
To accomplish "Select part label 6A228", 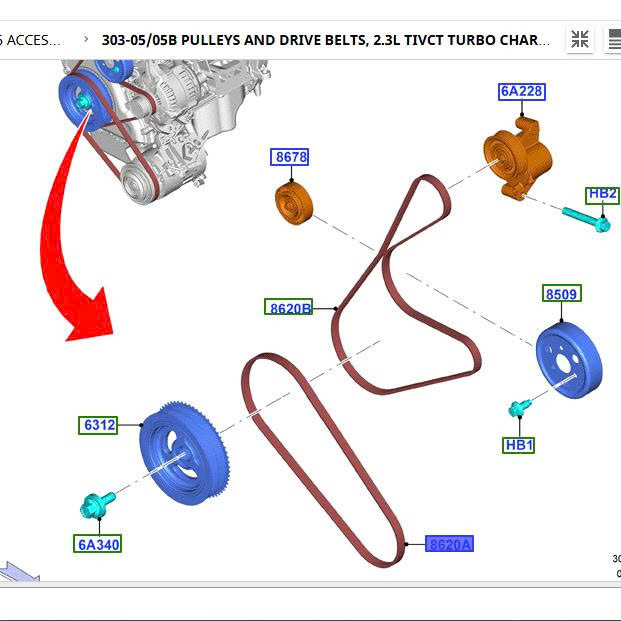I will pyautogui.click(x=521, y=92).
